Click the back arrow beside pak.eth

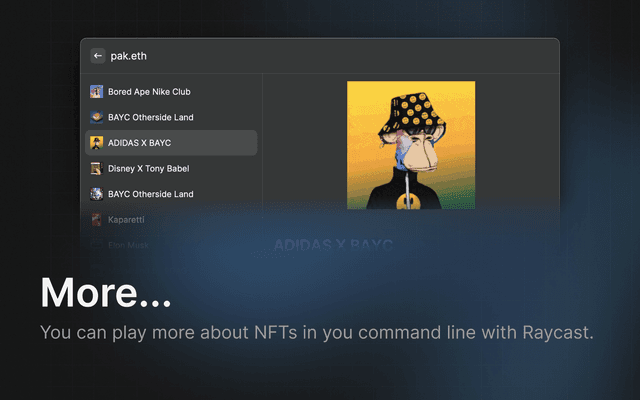(97, 56)
